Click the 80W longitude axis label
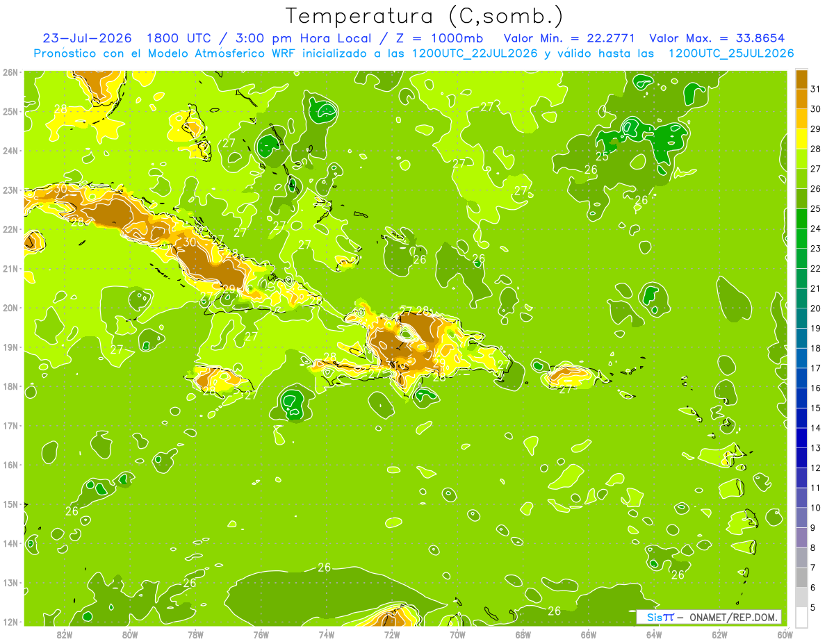 130,634
